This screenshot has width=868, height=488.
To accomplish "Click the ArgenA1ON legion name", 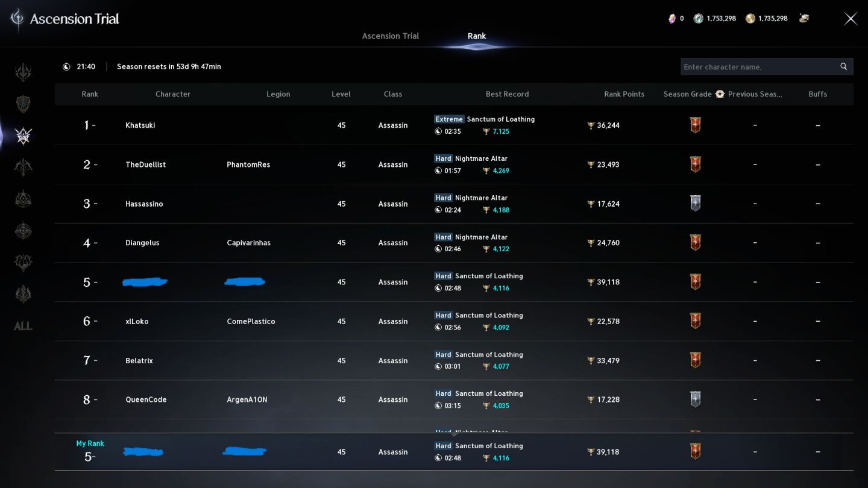I will pos(247,399).
